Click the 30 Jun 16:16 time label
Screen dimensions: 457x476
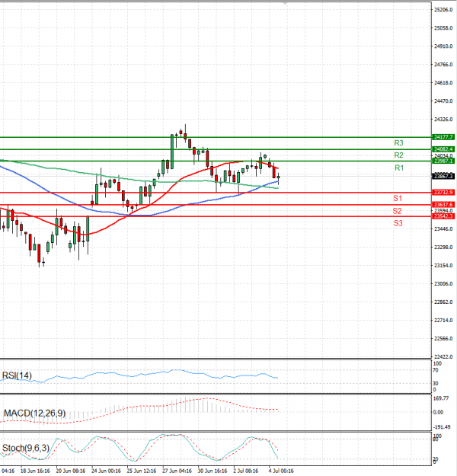[213, 471]
